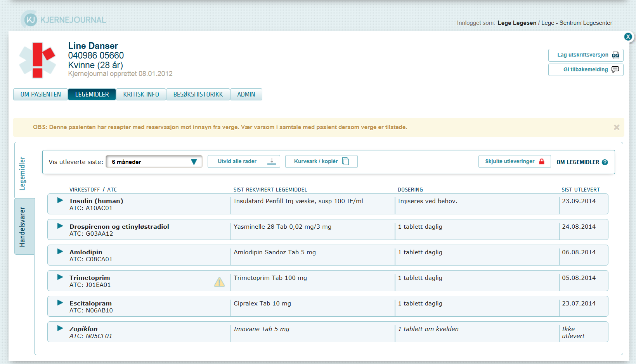Expand the Drospirenon og etinyløstradiol row
The width and height of the screenshot is (636, 364).
tap(60, 226)
